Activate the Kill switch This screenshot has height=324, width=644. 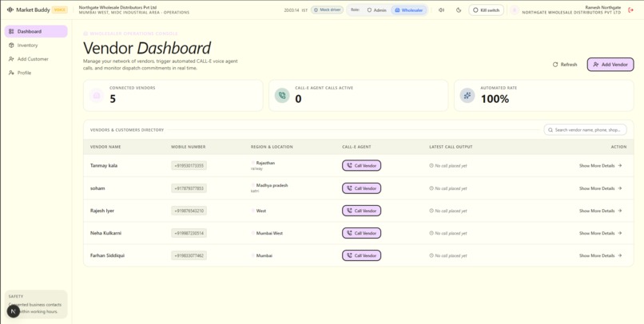coord(487,10)
